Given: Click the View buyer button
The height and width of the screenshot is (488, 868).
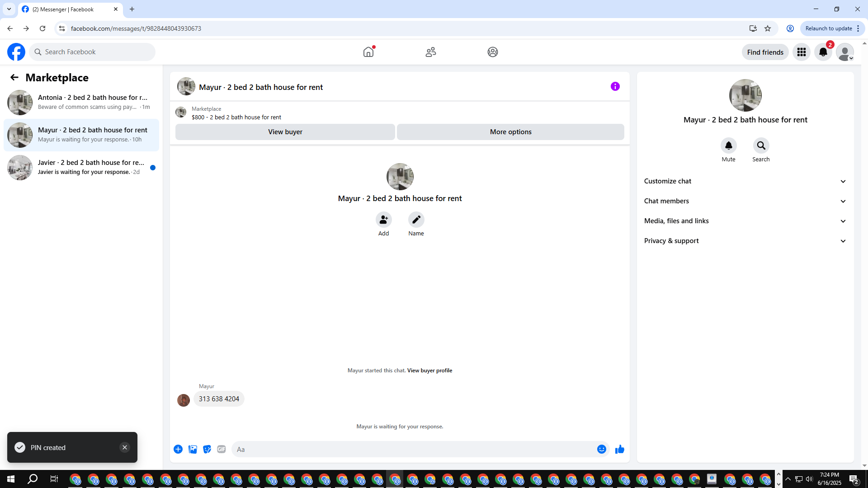Looking at the screenshot, I should point(285,132).
